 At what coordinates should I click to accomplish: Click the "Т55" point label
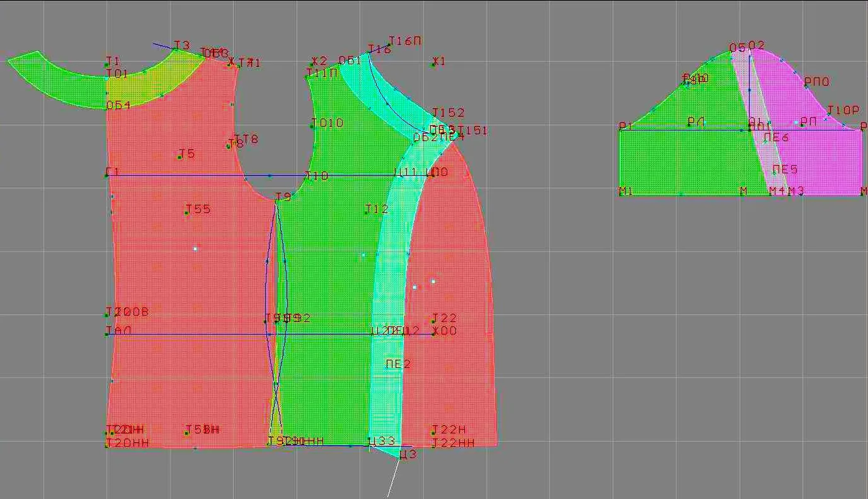[x=198, y=209]
